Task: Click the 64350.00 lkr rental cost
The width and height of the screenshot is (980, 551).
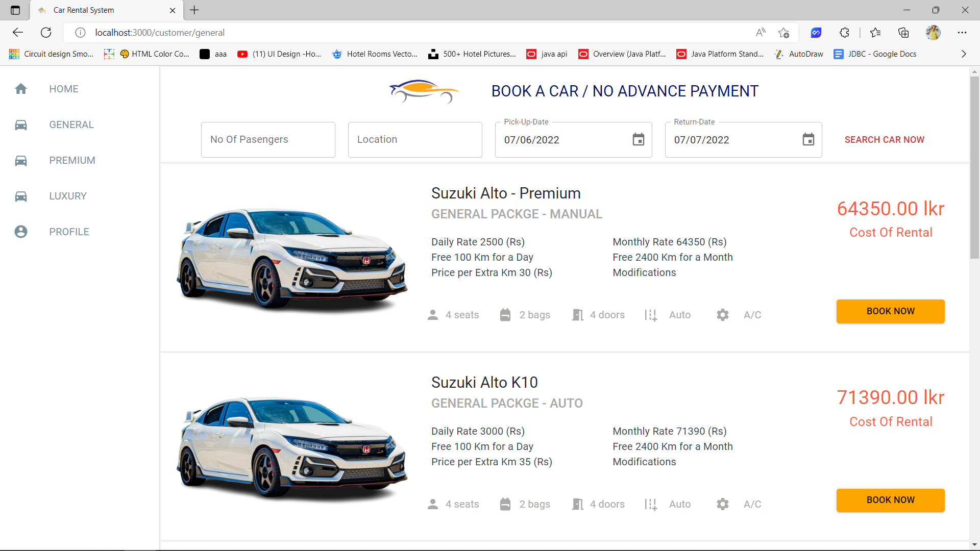Action: click(890, 209)
